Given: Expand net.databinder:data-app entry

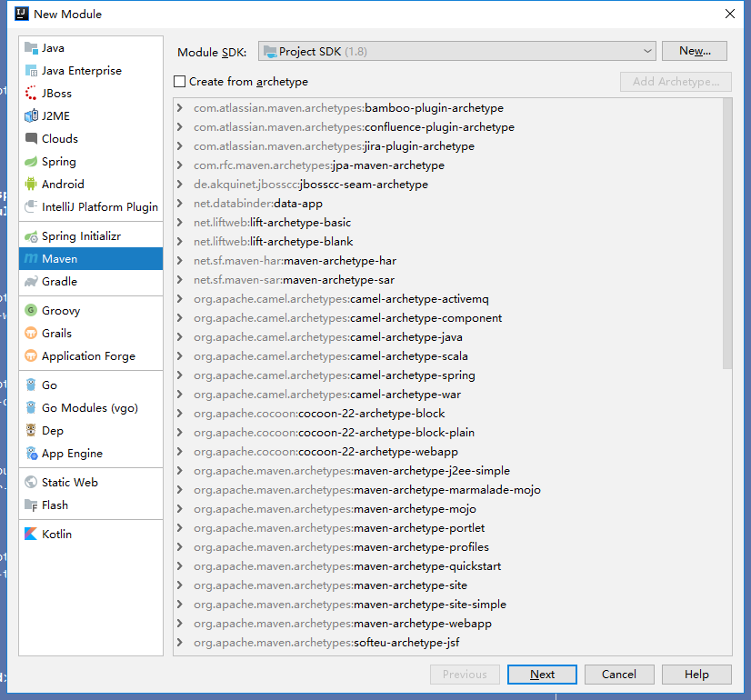Looking at the screenshot, I should (180, 204).
